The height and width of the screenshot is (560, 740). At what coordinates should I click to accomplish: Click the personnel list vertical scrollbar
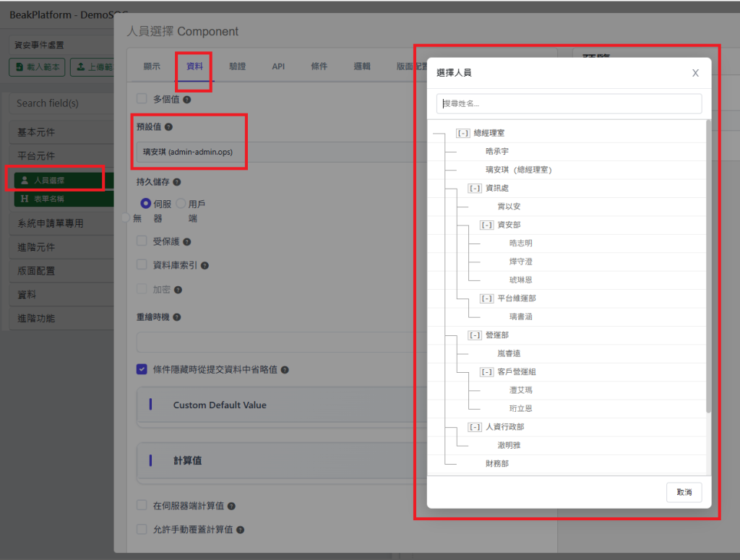point(708,267)
